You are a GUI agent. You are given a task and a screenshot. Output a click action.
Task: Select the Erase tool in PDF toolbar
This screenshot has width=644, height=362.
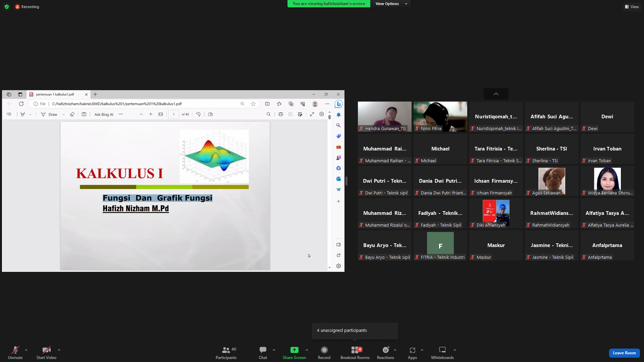tap(72, 114)
